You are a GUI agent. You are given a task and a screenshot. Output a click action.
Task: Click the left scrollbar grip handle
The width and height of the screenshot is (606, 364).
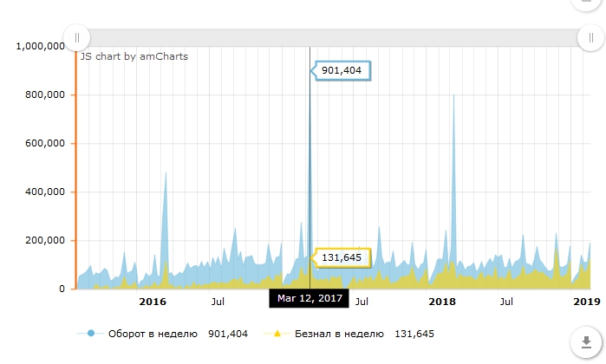tap(76, 37)
